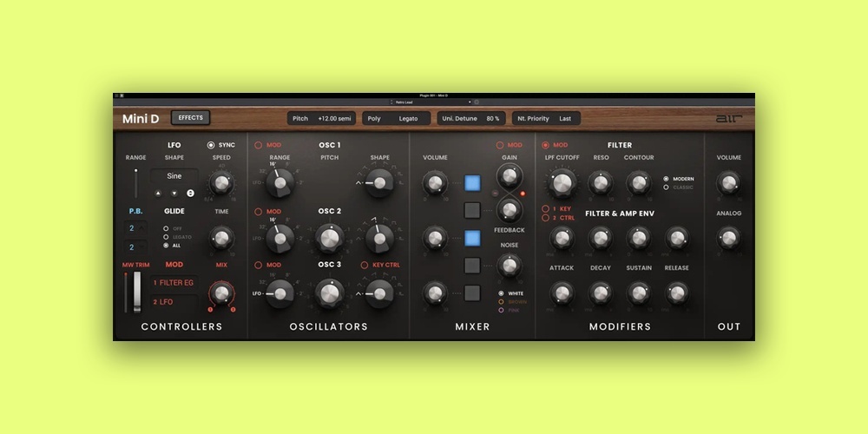Click the LFO shape up arrow
868x434 pixels.
coord(158,194)
